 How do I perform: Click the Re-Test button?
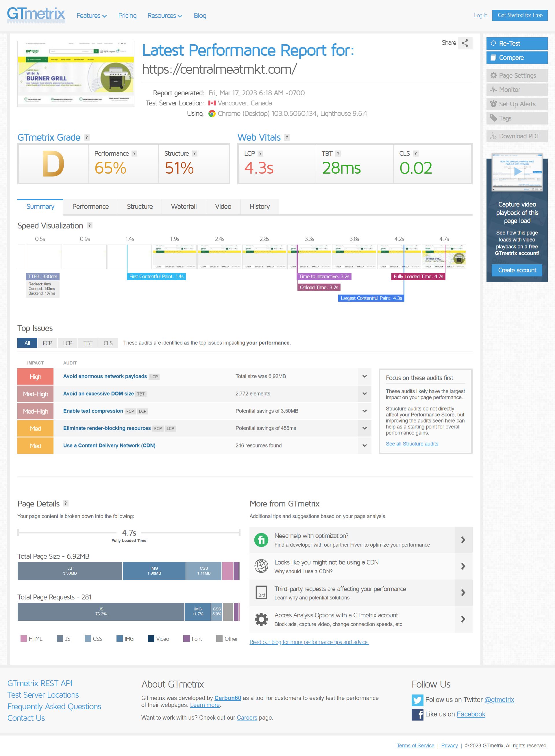tap(517, 43)
